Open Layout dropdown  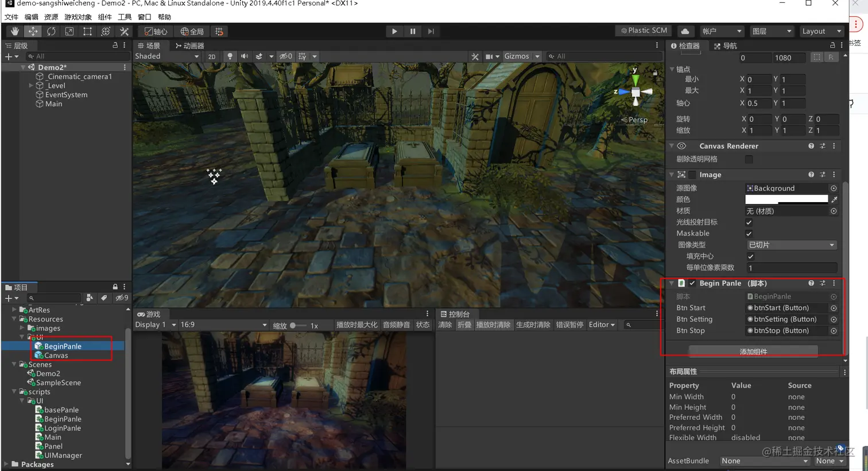(x=822, y=31)
